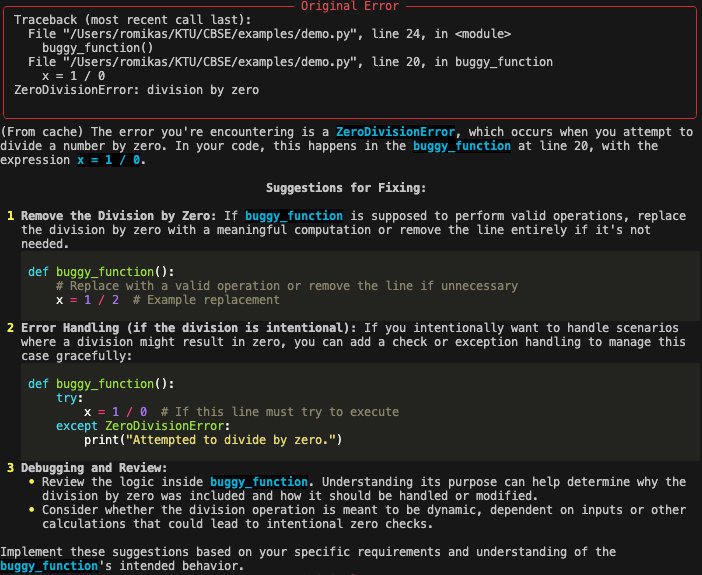Click highlighted "buggy_function" in the last line
The height and width of the screenshot is (575, 702).
[x=49, y=566]
